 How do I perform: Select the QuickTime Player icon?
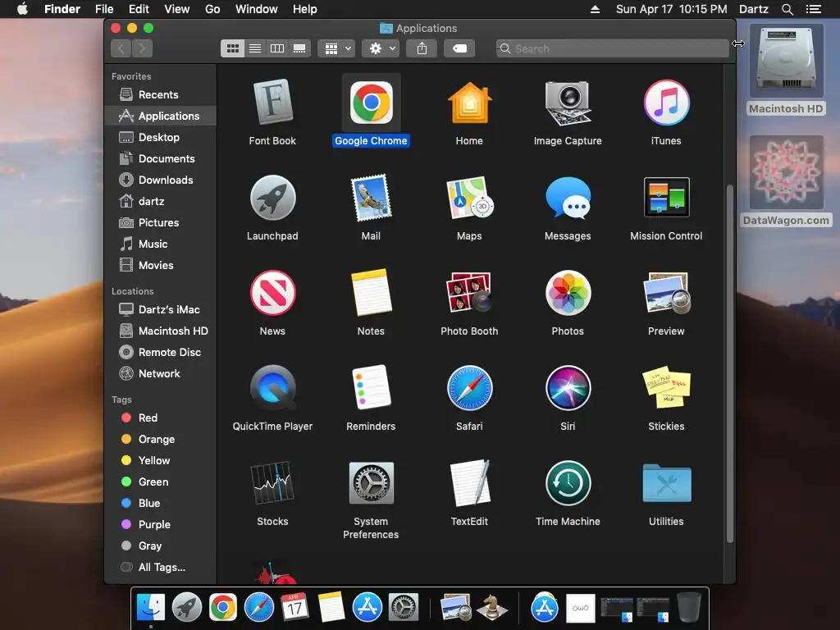point(272,388)
